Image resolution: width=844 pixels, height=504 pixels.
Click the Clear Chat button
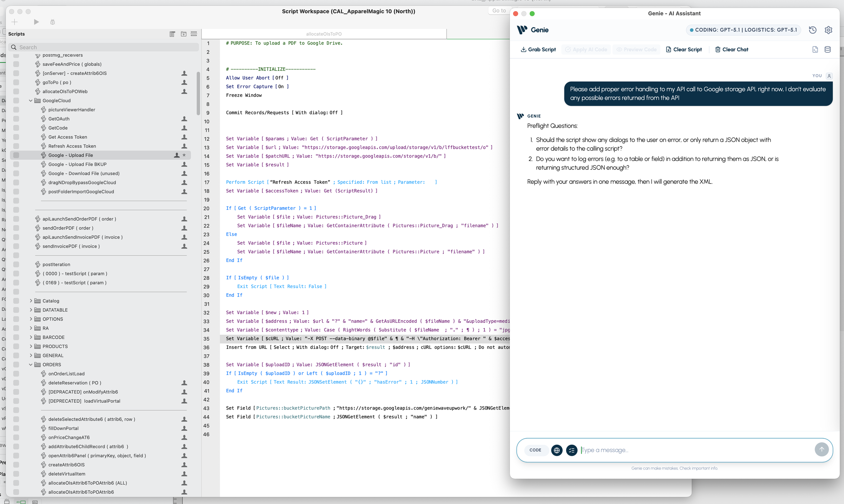click(732, 50)
